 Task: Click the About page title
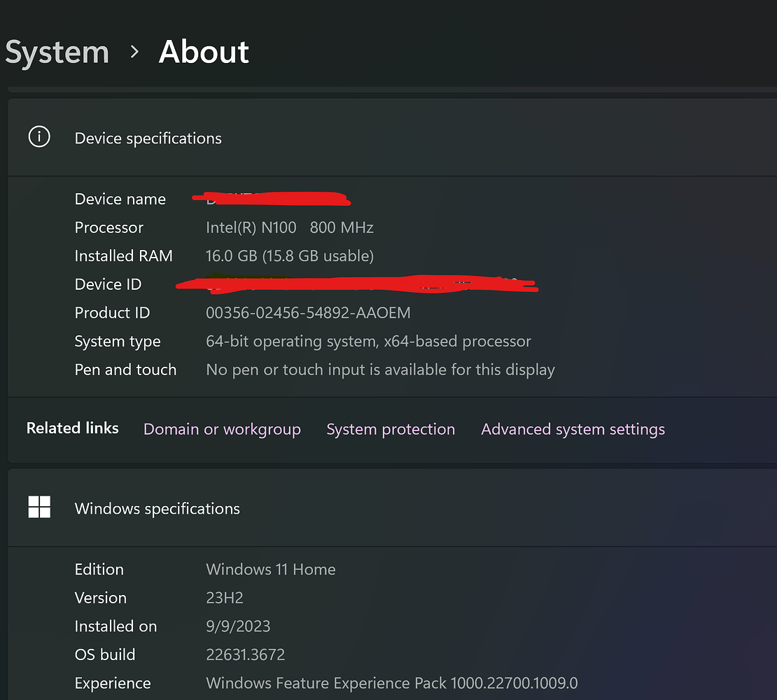tap(204, 52)
